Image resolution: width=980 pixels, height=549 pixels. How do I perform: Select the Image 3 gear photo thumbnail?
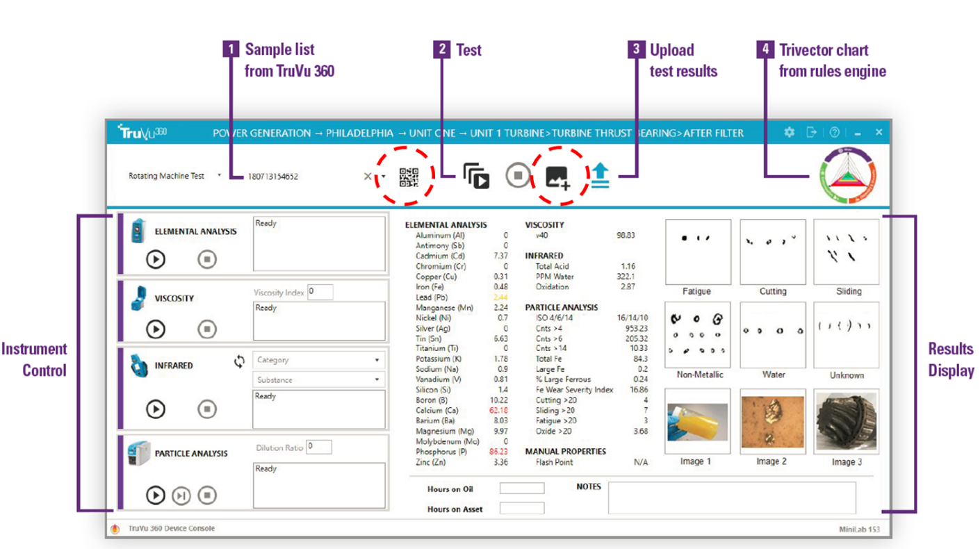(846, 421)
